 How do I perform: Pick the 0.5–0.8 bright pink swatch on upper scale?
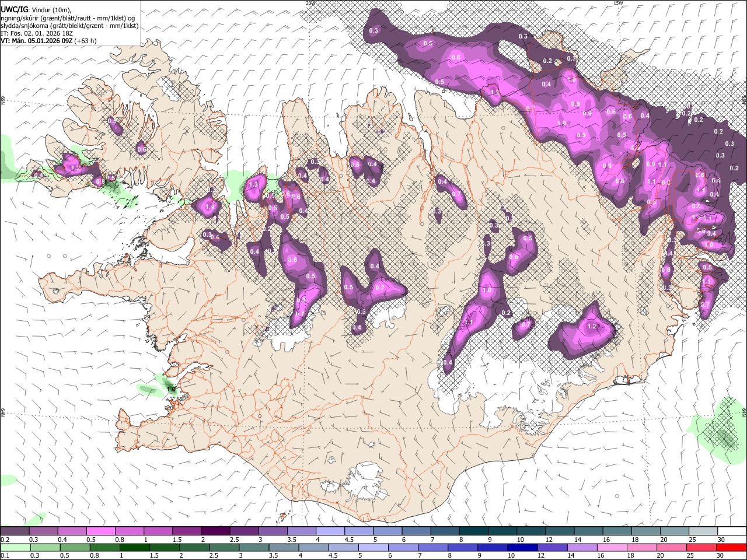coord(100,531)
